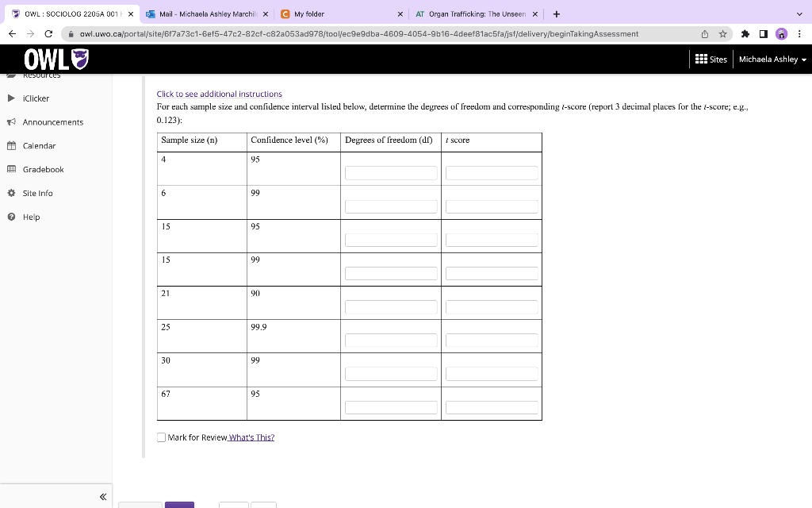Screen dimensions: 812x508
Task: Open Announcements in the sidebar
Action: (x=53, y=122)
